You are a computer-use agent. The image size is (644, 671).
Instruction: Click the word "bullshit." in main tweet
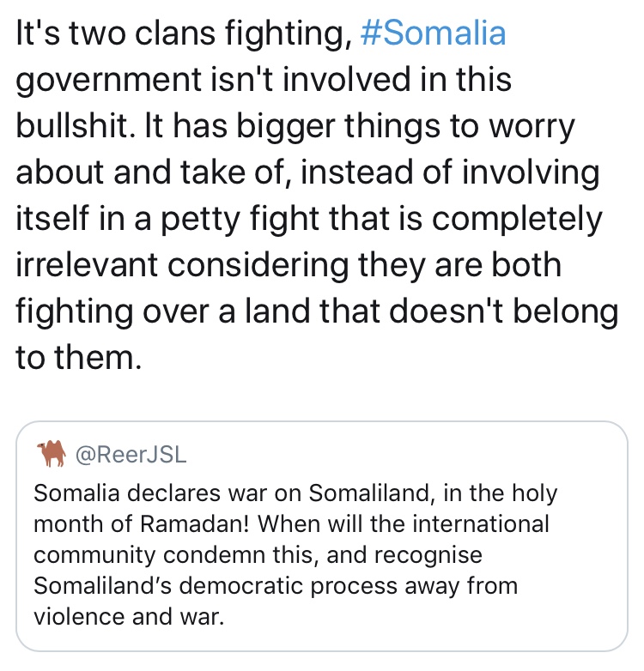tap(72, 126)
